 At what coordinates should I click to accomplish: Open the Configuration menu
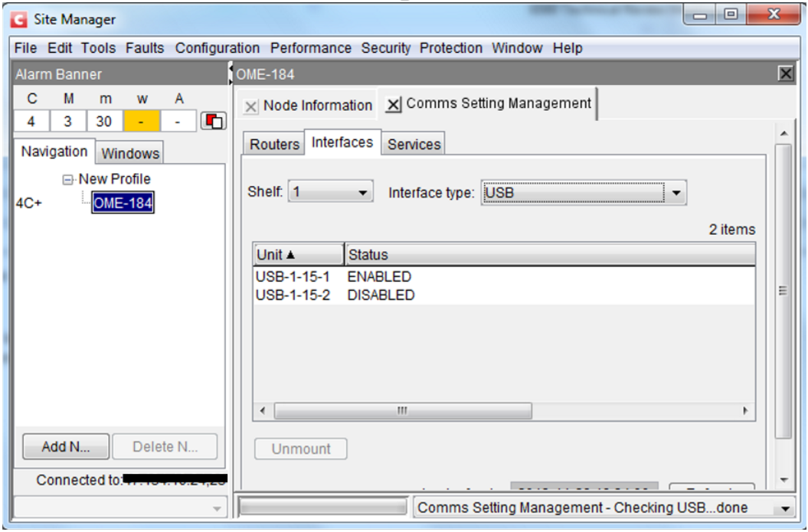click(217, 48)
